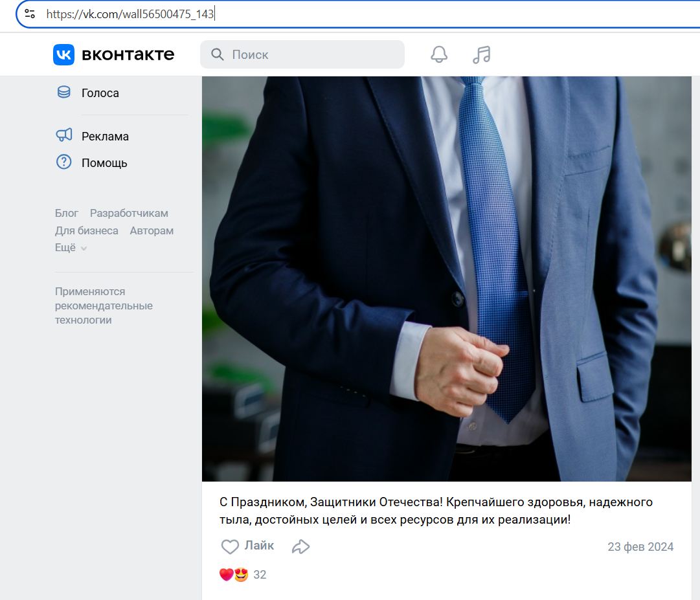Click the share arrow icon
This screenshot has width=700, height=600.
point(300,547)
